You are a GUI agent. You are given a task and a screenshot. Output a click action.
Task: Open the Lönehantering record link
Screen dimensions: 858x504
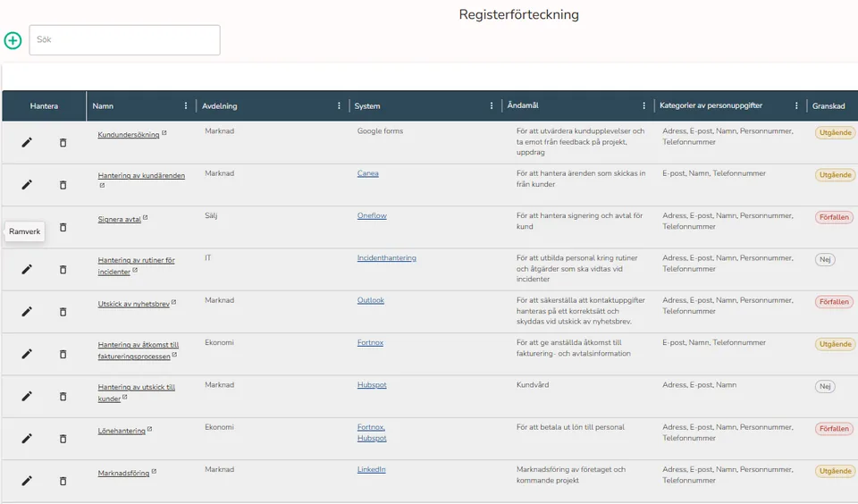122,432
